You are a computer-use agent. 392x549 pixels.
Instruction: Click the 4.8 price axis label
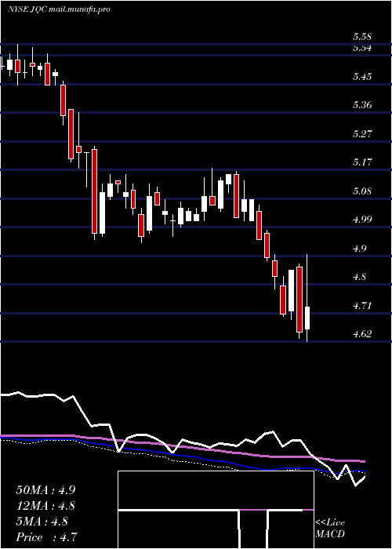(359, 277)
